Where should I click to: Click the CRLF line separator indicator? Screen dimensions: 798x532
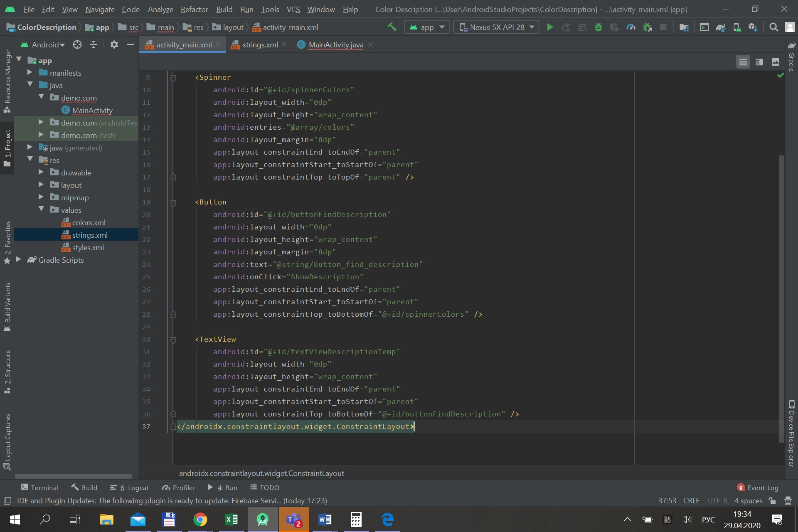691,501
